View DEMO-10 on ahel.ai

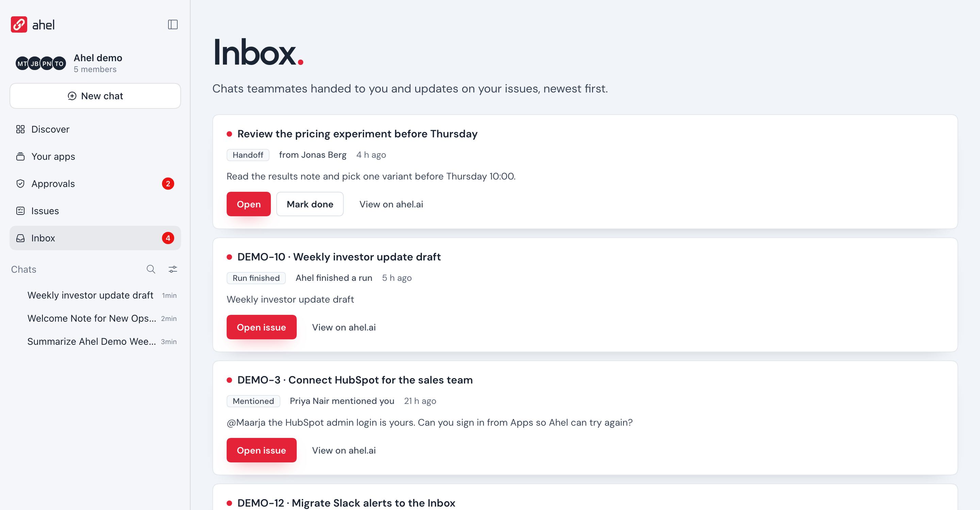pos(344,327)
